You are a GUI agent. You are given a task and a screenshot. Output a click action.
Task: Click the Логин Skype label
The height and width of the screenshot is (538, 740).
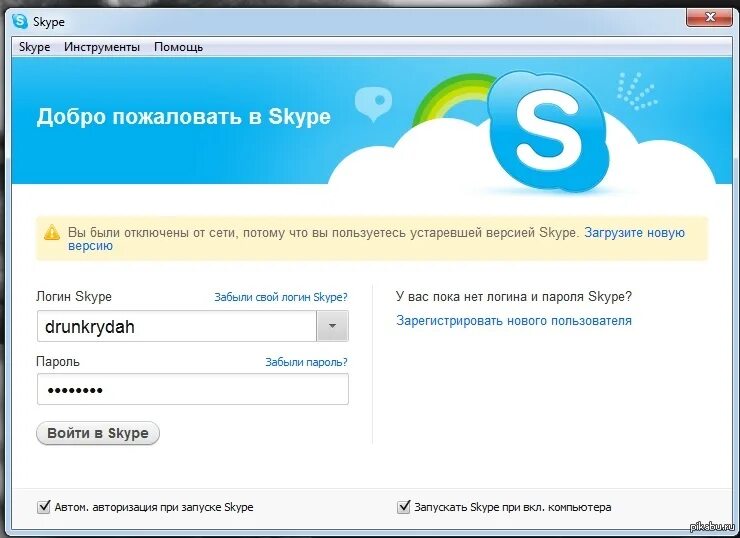click(x=74, y=296)
